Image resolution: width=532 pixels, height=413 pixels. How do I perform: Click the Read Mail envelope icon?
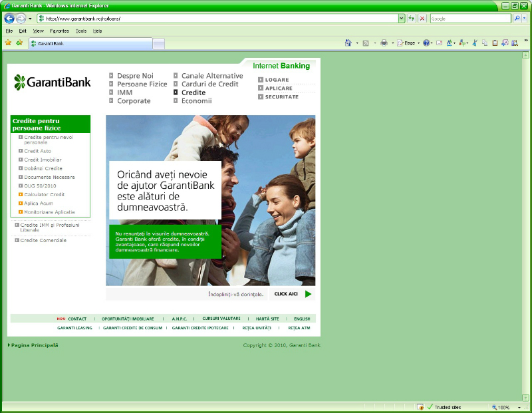439,43
